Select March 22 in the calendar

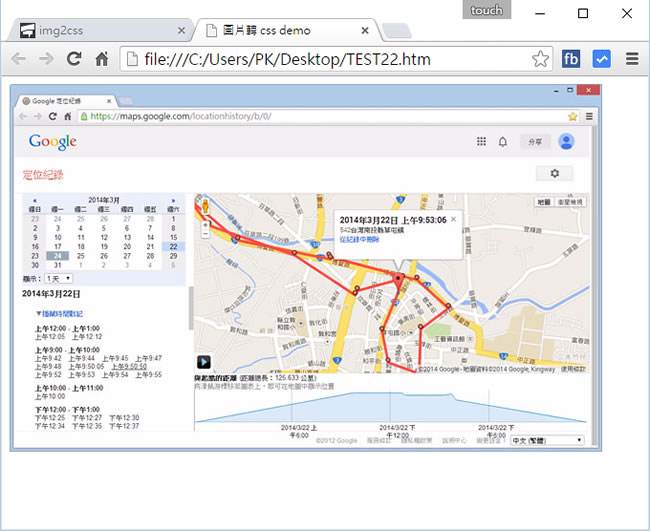click(x=173, y=247)
